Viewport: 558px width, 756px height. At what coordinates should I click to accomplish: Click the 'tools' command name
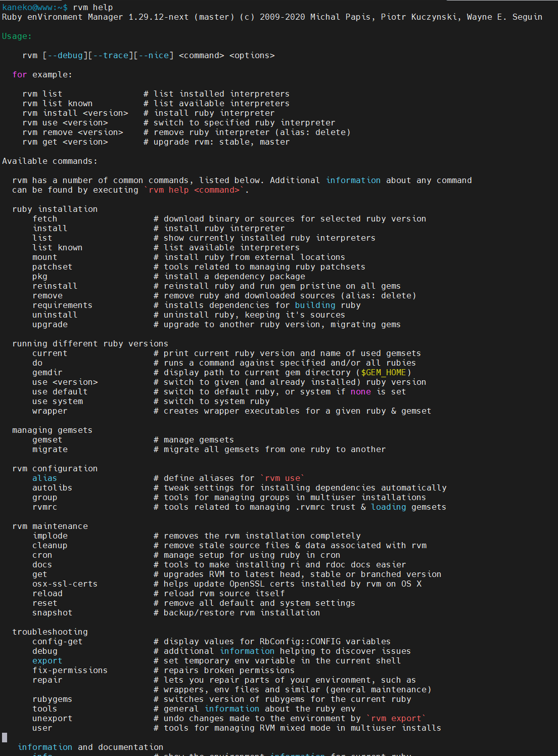[x=45, y=709]
